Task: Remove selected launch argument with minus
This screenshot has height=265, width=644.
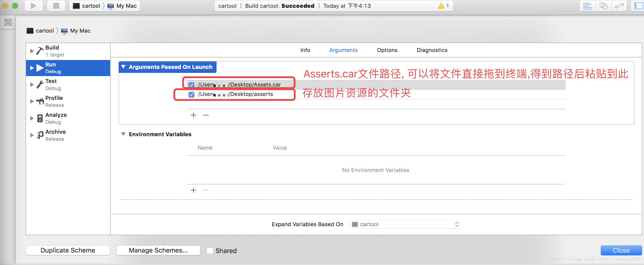Action: coord(206,115)
